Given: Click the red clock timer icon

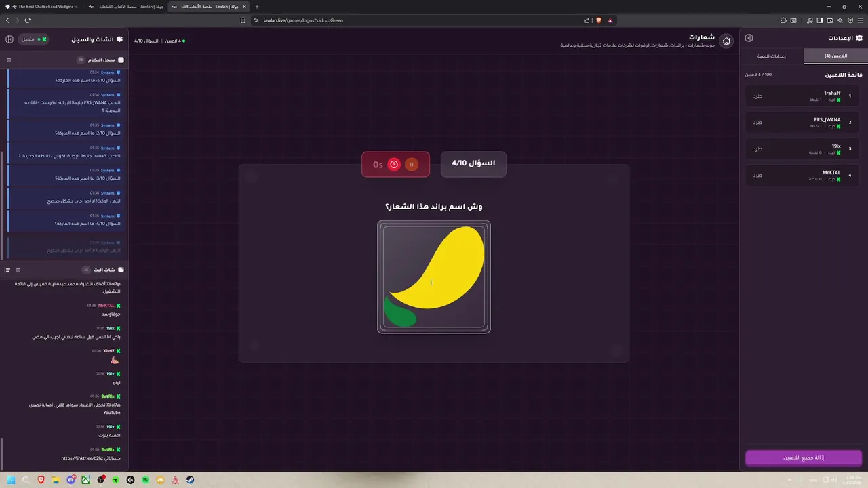Looking at the screenshot, I should (394, 164).
